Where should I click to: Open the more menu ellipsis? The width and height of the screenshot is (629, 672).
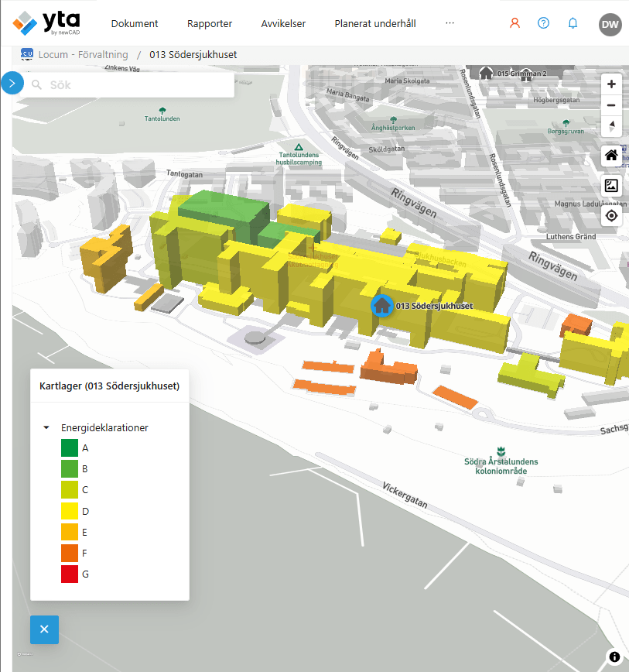[x=450, y=22]
